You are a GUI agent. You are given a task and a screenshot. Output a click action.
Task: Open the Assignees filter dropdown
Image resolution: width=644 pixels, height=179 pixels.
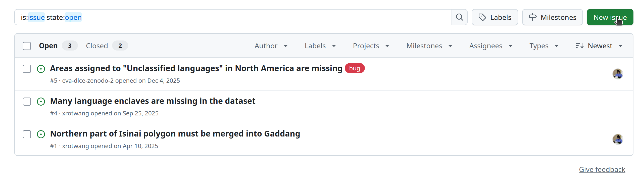[490, 46]
